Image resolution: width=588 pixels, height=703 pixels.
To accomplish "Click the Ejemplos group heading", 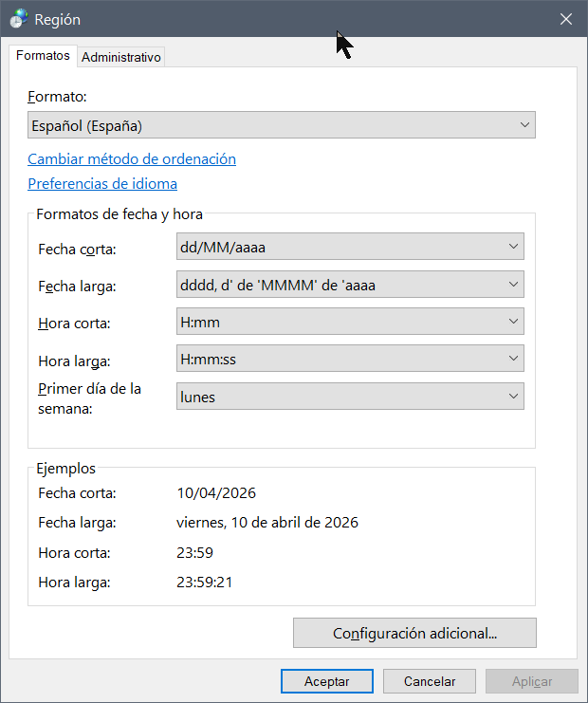I will tap(65, 469).
